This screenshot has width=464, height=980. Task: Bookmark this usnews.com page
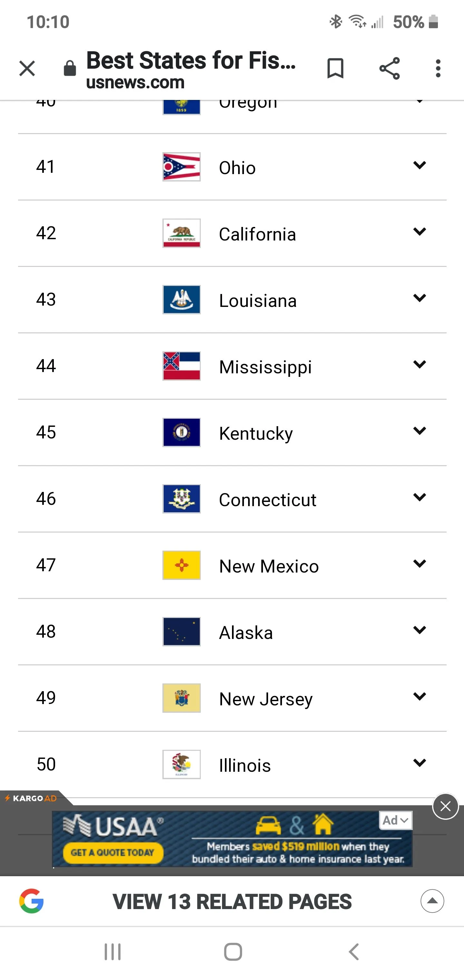click(335, 69)
